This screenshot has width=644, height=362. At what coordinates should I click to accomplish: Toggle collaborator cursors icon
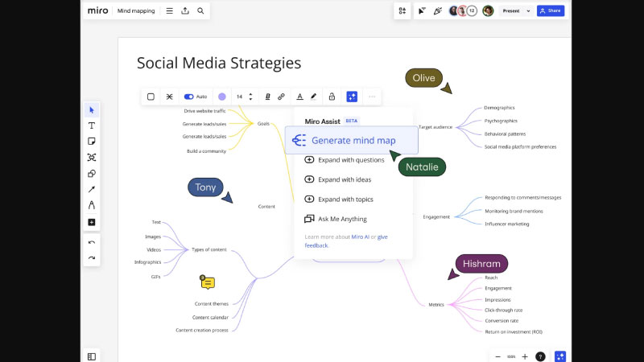422,11
